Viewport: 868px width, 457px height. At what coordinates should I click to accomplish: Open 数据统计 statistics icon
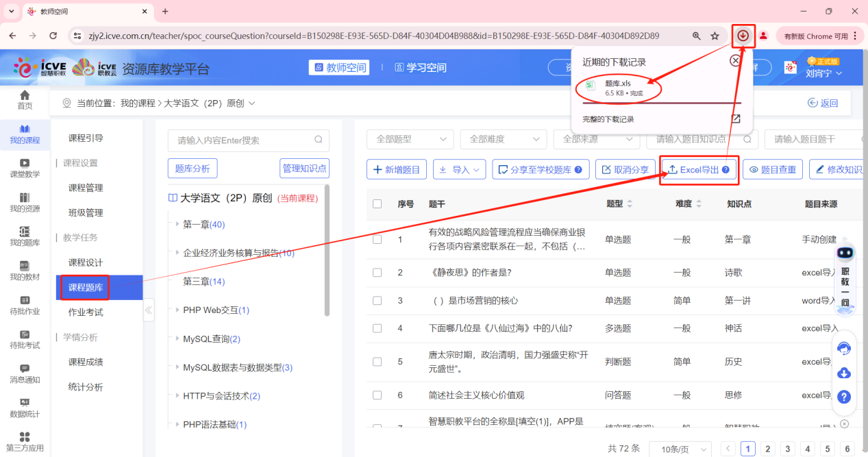click(x=25, y=406)
